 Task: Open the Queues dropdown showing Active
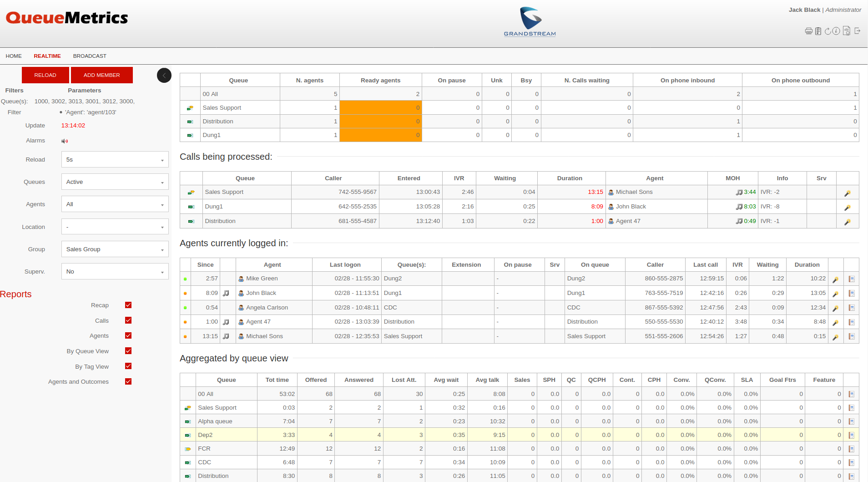tap(115, 182)
